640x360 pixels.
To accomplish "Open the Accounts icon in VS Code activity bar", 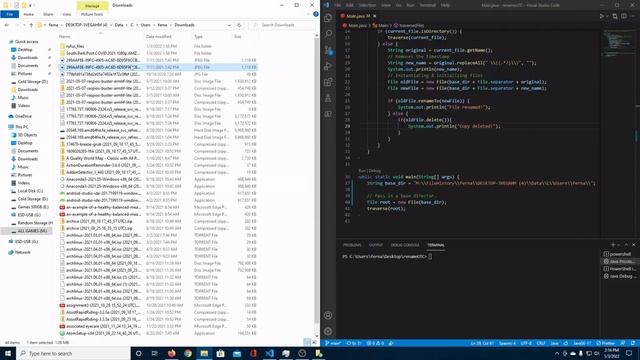I will 328,315.
